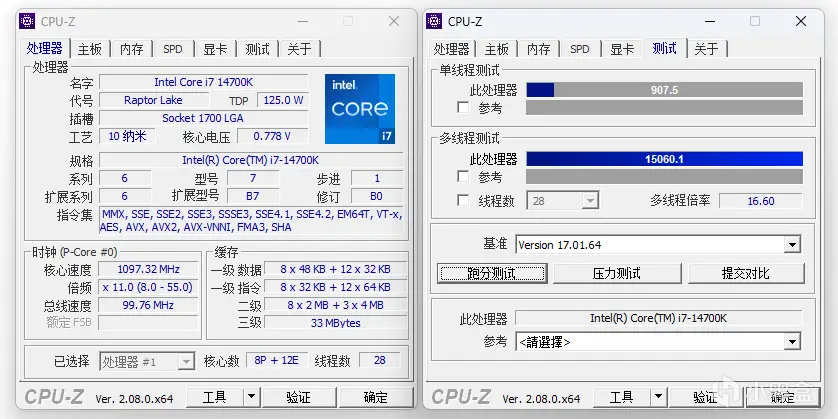This screenshot has width=838, height=419.
Task: Click the 提交对比 button
Action: 746,273
